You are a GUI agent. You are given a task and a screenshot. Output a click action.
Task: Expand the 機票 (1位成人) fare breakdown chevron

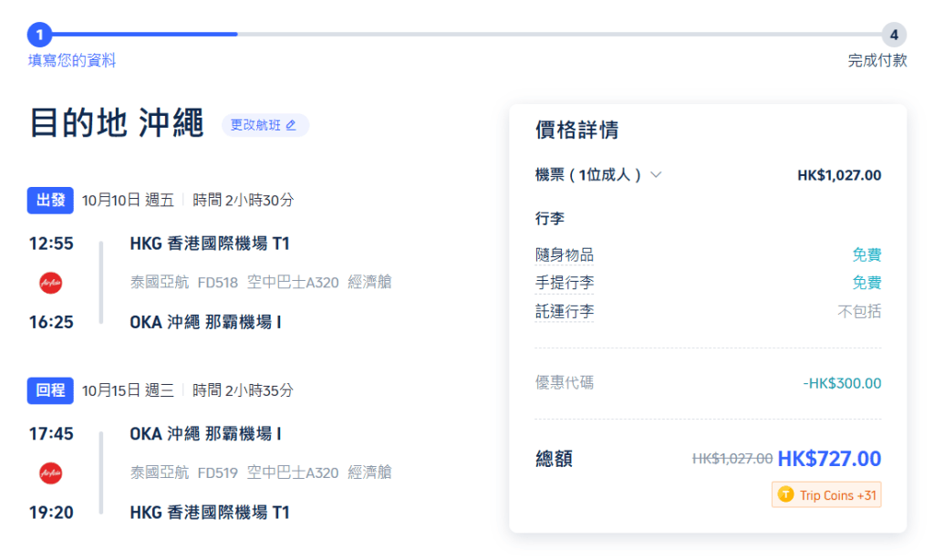tap(655, 175)
